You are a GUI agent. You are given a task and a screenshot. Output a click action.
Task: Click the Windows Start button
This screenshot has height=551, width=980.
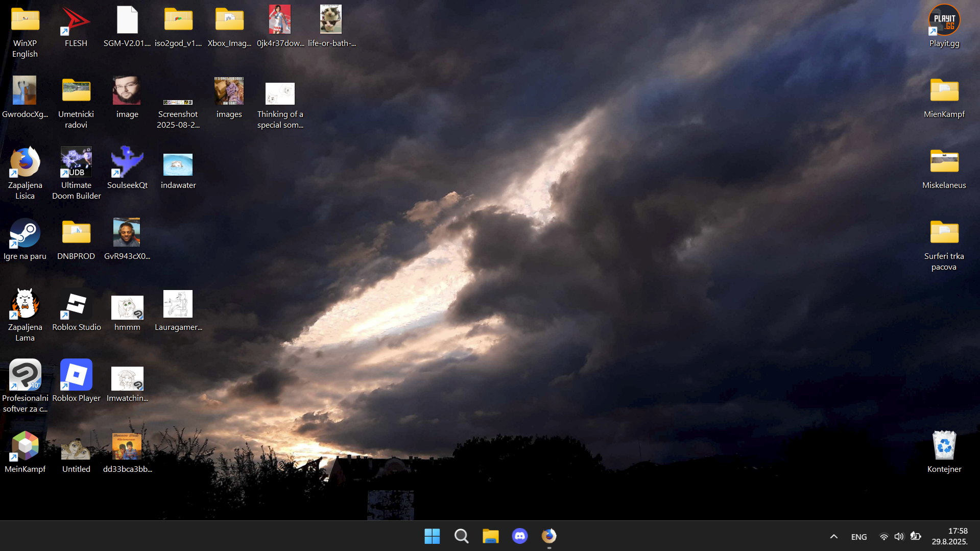tap(432, 536)
